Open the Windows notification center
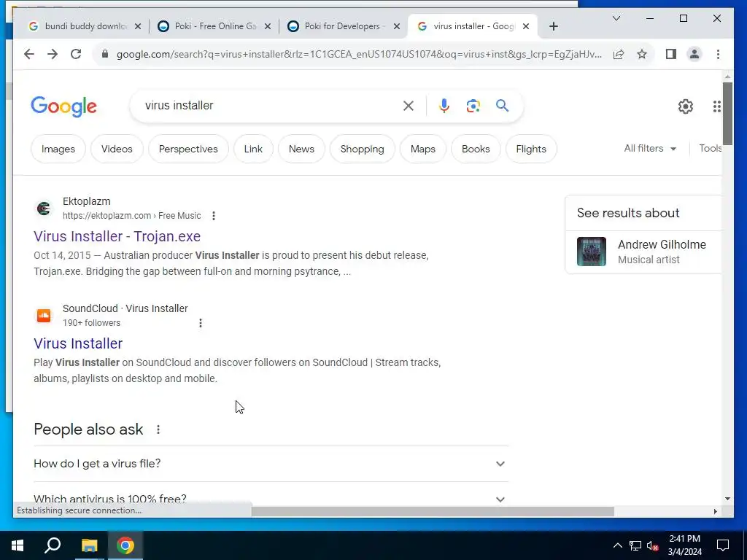 [x=723, y=545]
